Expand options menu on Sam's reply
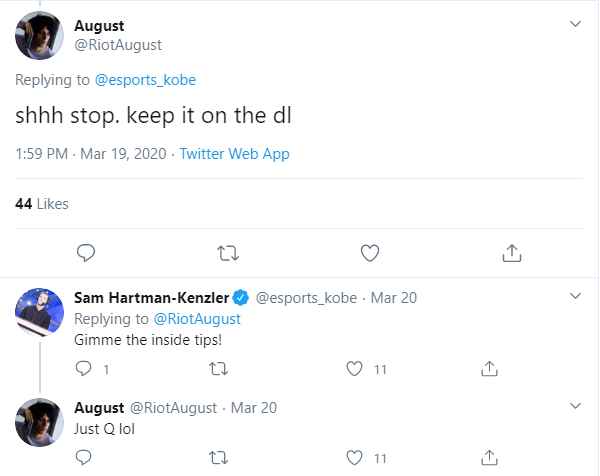The width and height of the screenshot is (600, 476). coord(575,297)
